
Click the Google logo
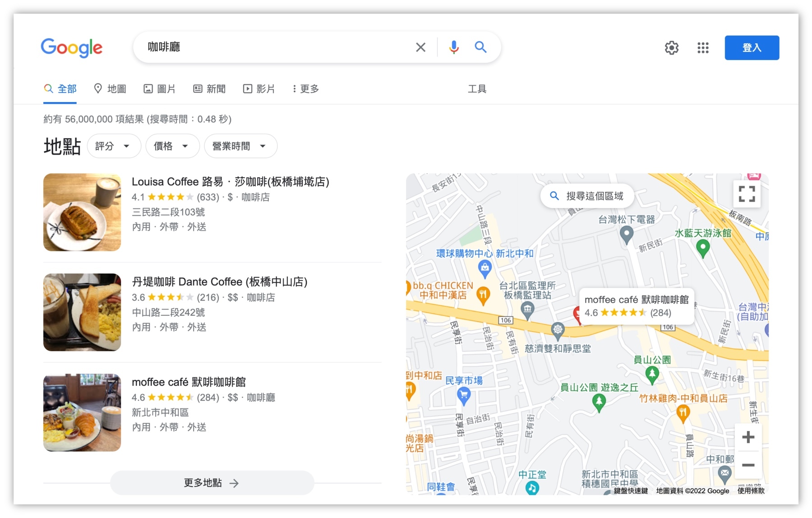pyautogui.click(x=71, y=48)
